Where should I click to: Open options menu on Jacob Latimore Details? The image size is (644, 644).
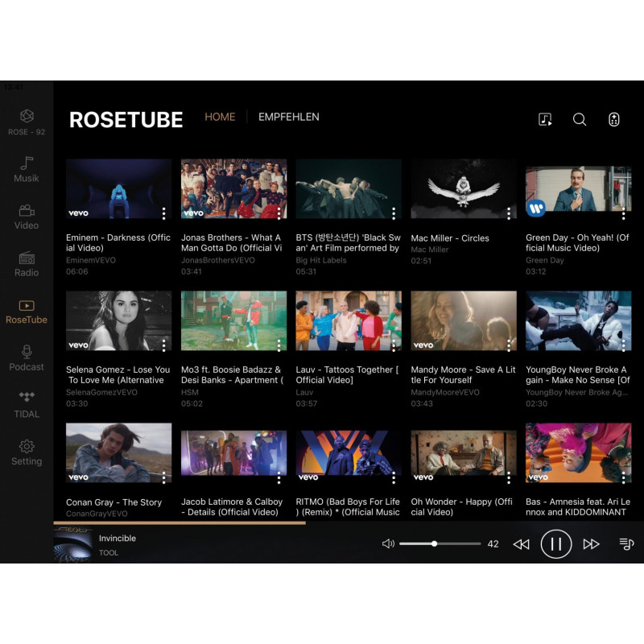pos(279,477)
